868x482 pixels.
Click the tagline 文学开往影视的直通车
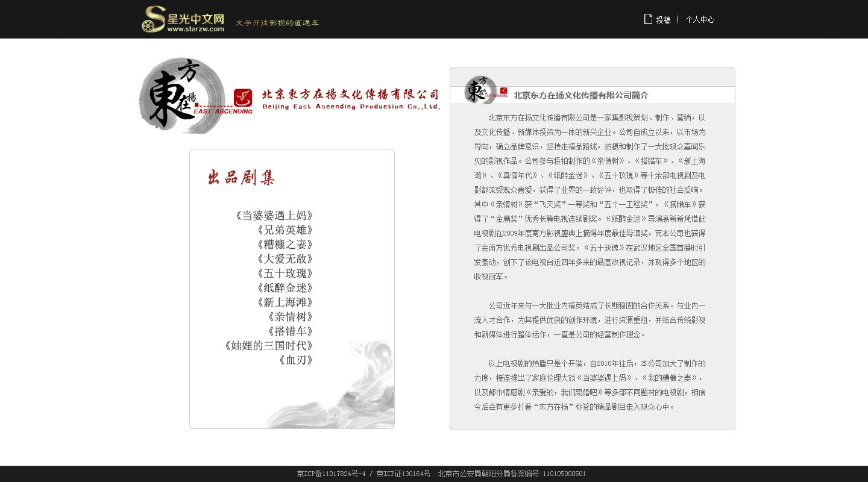[x=277, y=23]
